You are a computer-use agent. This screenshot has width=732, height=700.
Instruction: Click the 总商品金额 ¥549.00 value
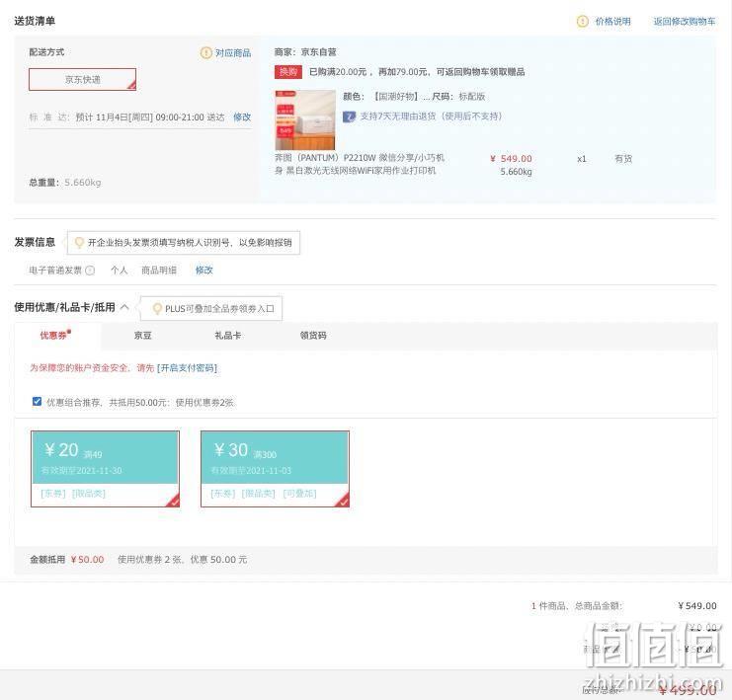(697, 606)
